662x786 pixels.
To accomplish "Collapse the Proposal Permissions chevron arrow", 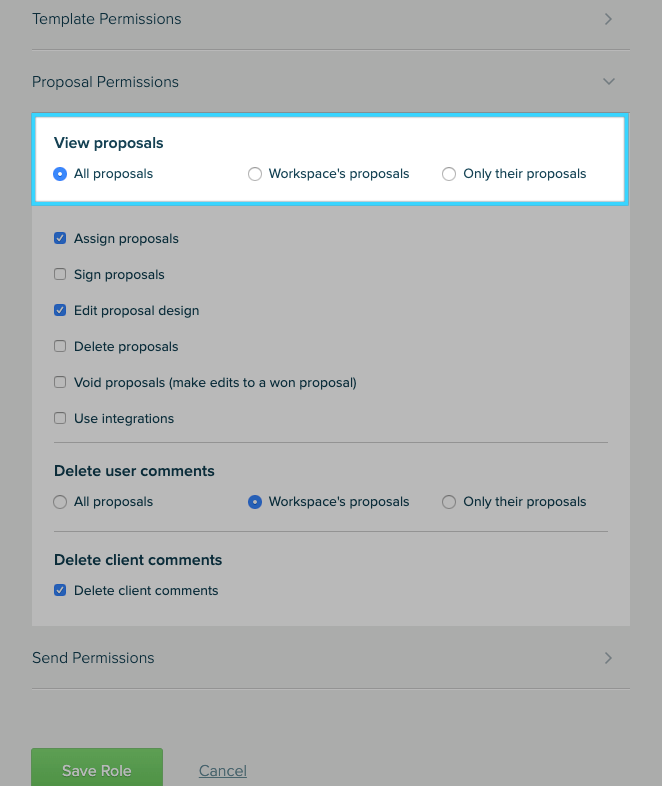I will click(608, 81).
